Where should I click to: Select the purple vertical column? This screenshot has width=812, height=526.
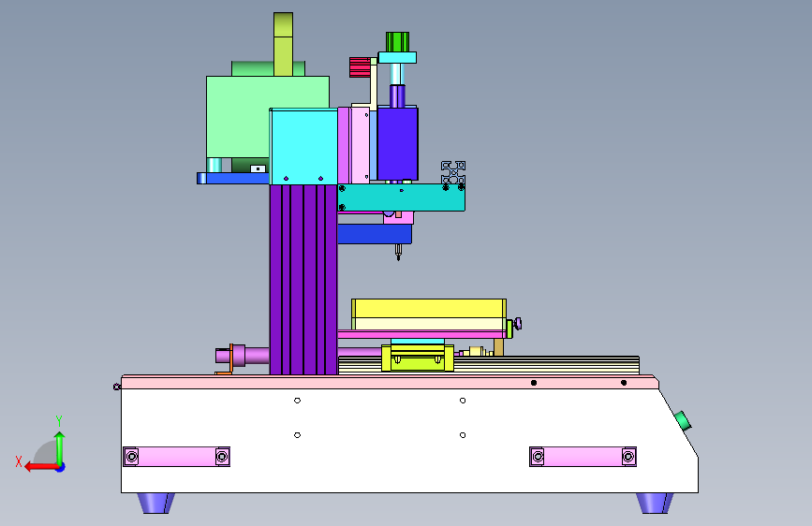(x=303, y=280)
